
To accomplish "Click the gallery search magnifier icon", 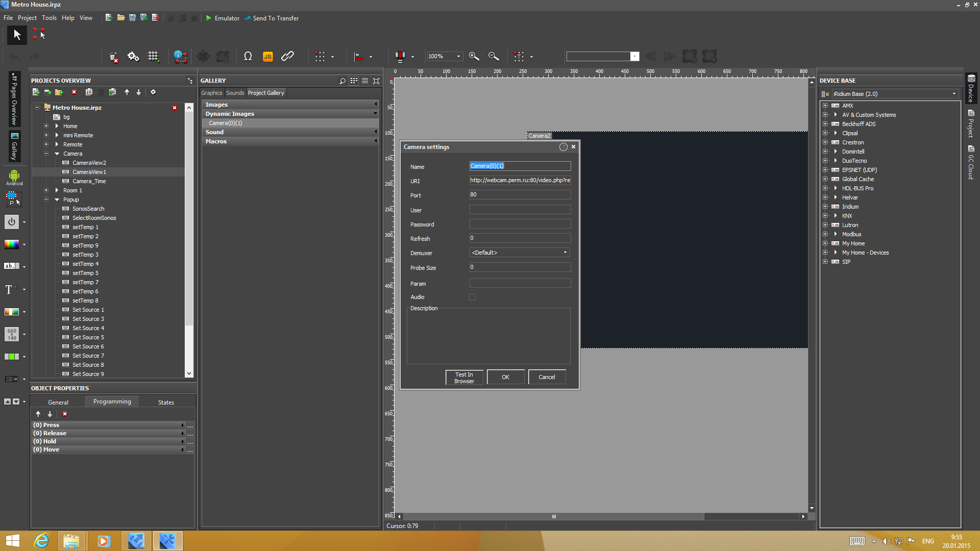I will click(x=342, y=81).
